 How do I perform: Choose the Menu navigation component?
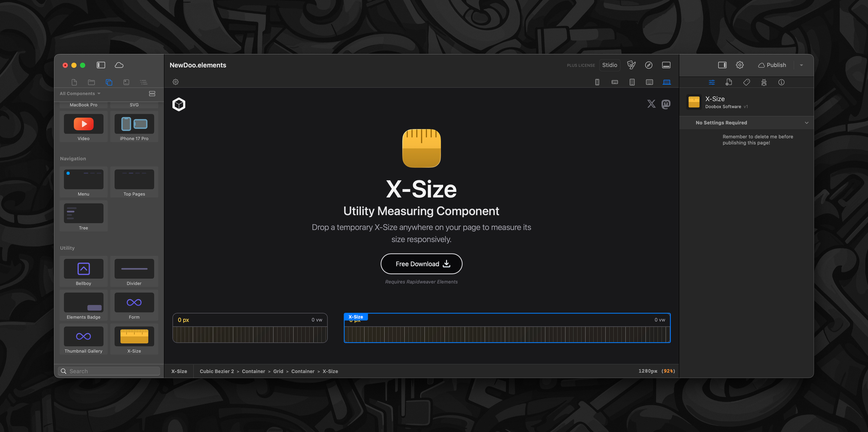click(x=84, y=182)
